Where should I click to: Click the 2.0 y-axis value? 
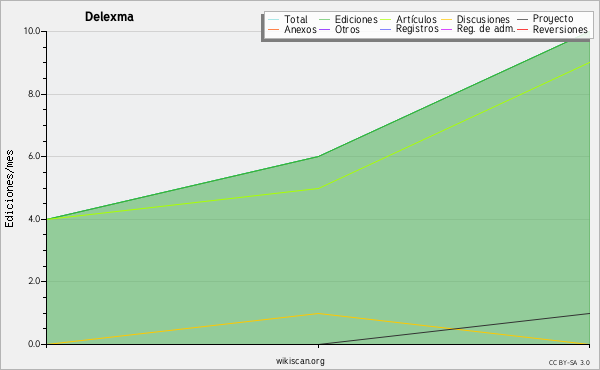pyautogui.click(x=34, y=281)
